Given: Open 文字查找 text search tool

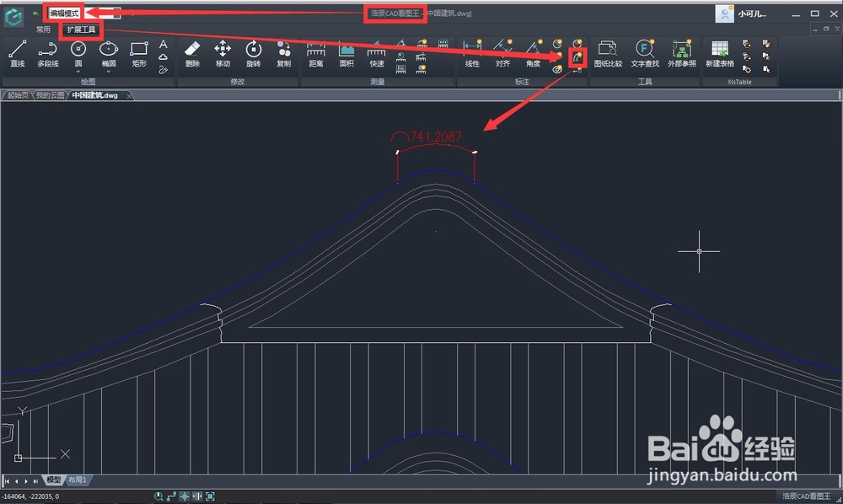Looking at the screenshot, I should point(645,54).
